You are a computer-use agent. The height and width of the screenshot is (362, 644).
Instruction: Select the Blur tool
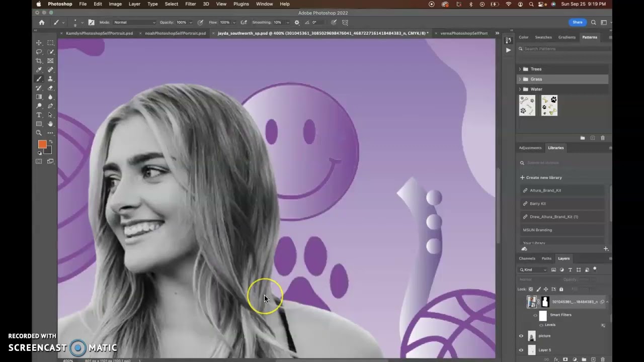tap(50, 97)
